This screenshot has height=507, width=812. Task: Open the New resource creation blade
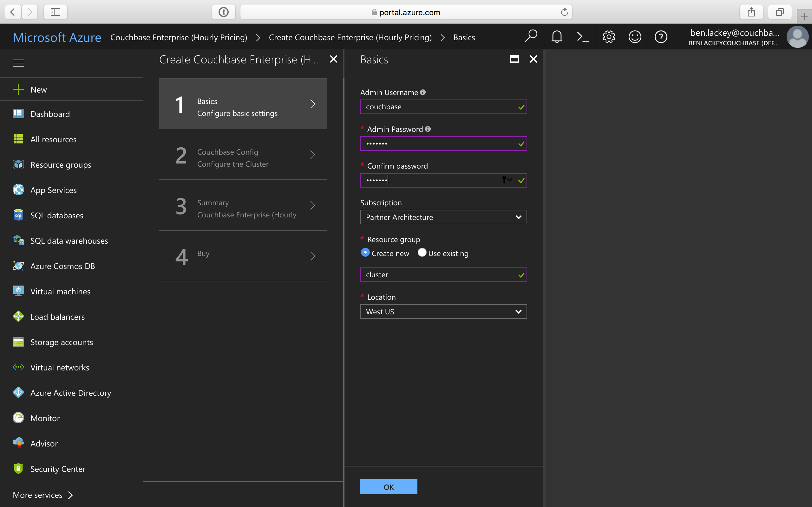coord(39,89)
